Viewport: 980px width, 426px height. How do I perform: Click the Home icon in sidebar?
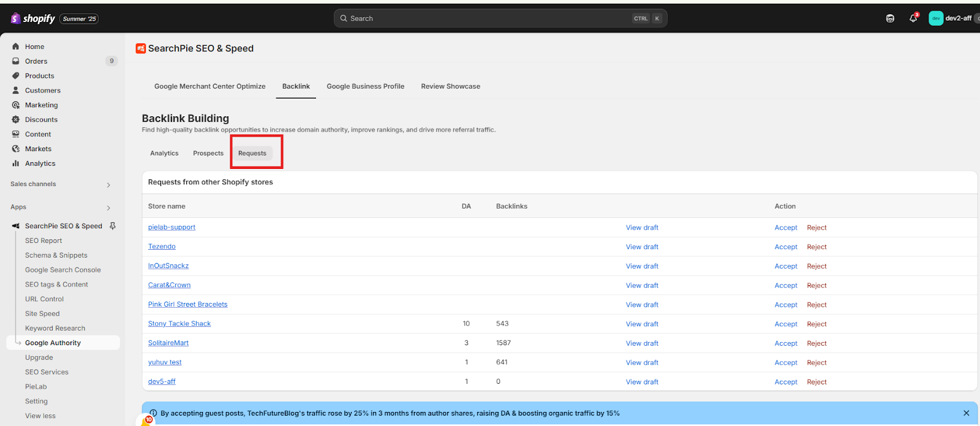click(16, 47)
